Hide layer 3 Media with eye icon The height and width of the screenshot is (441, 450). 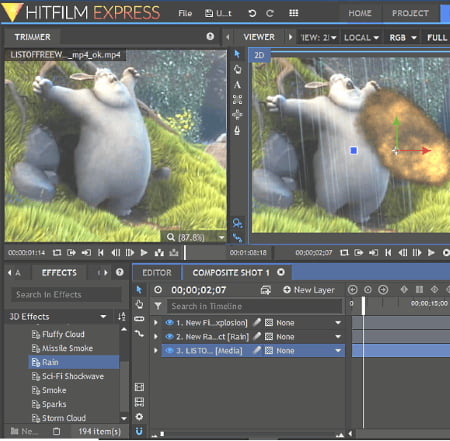click(169, 350)
